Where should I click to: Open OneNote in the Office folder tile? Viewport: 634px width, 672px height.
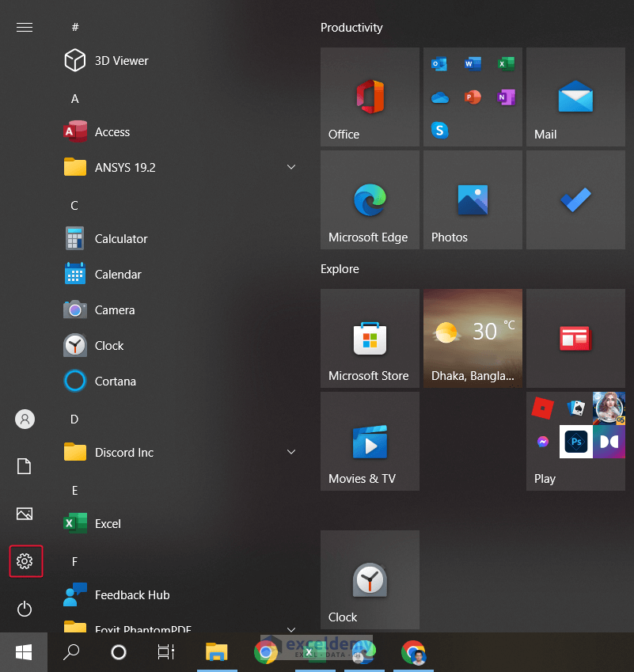(506, 97)
